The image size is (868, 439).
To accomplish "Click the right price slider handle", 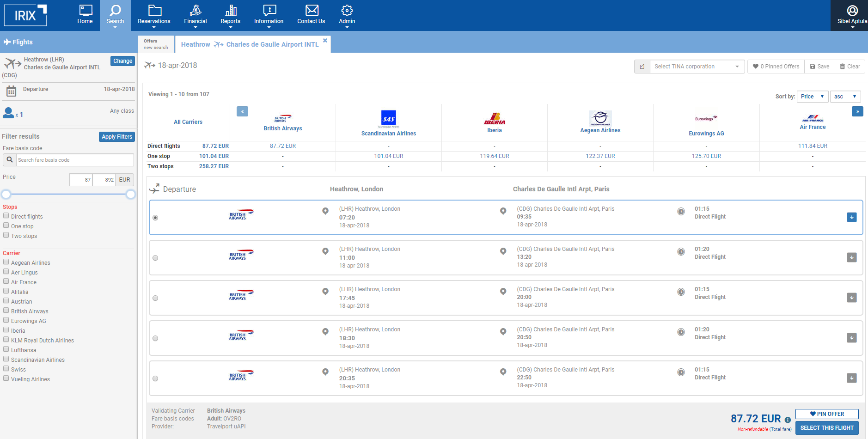I will pyautogui.click(x=131, y=194).
